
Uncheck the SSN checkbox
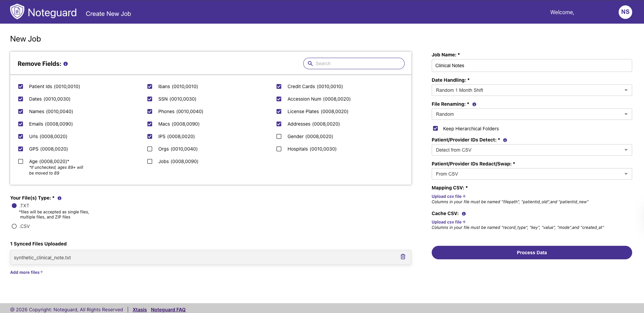150,99
